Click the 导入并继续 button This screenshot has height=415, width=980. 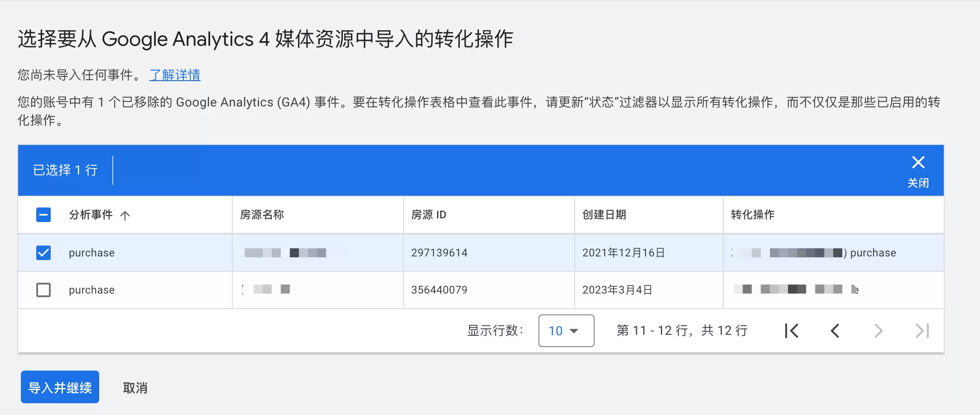tap(60, 387)
